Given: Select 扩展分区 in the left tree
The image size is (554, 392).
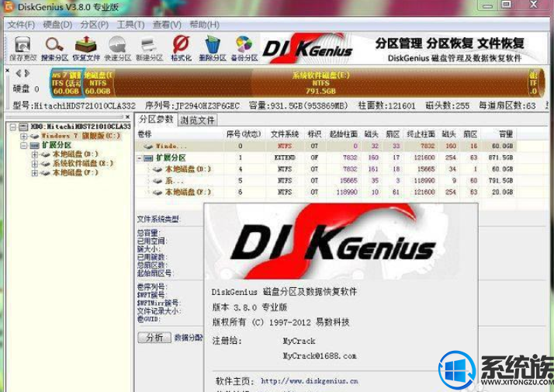Looking at the screenshot, I should point(57,145).
